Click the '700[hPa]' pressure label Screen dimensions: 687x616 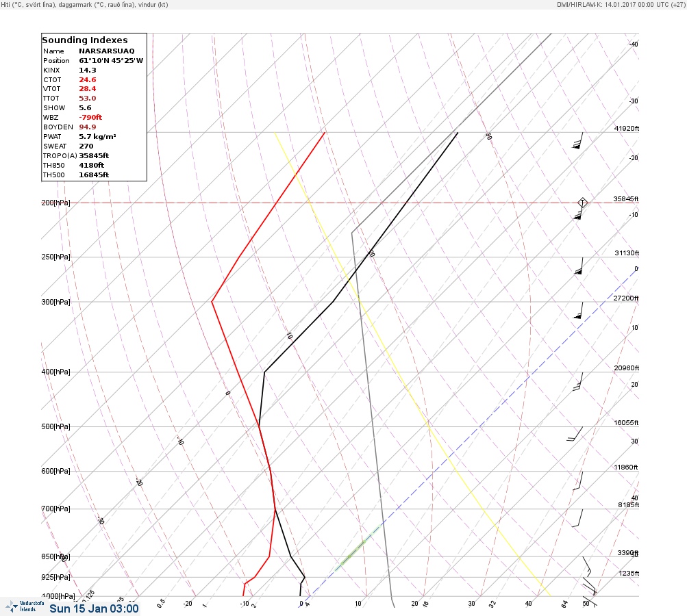pyautogui.click(x=55, y=509)
